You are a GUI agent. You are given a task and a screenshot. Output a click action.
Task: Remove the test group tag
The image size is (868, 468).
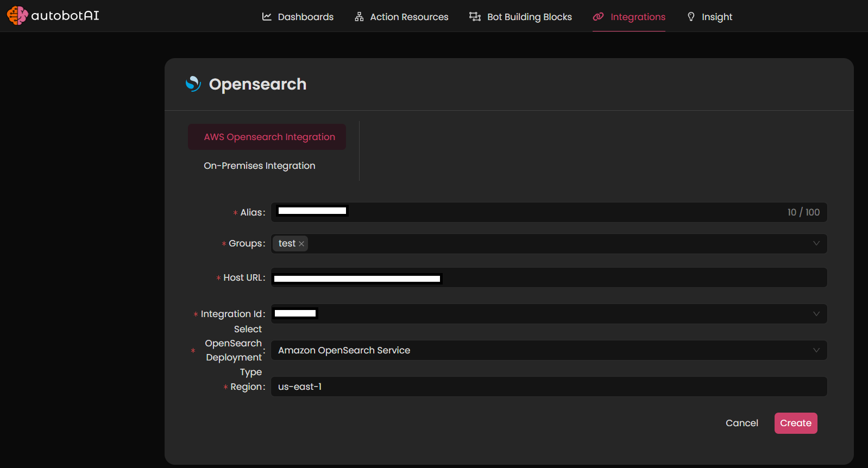pyautogui.click(x=301, y=244)
